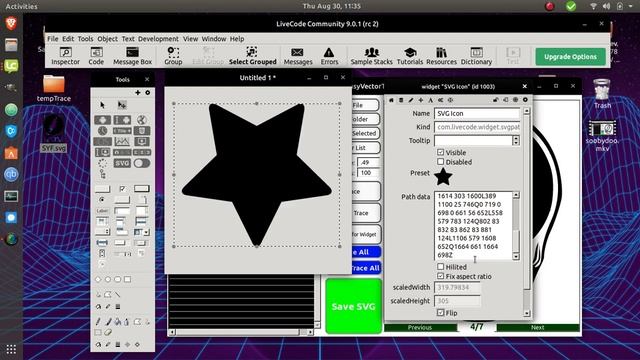This screenshot has height=360, width=640.
Task: Open Sample Stacks from the toolbar
Action: [371, 56]
